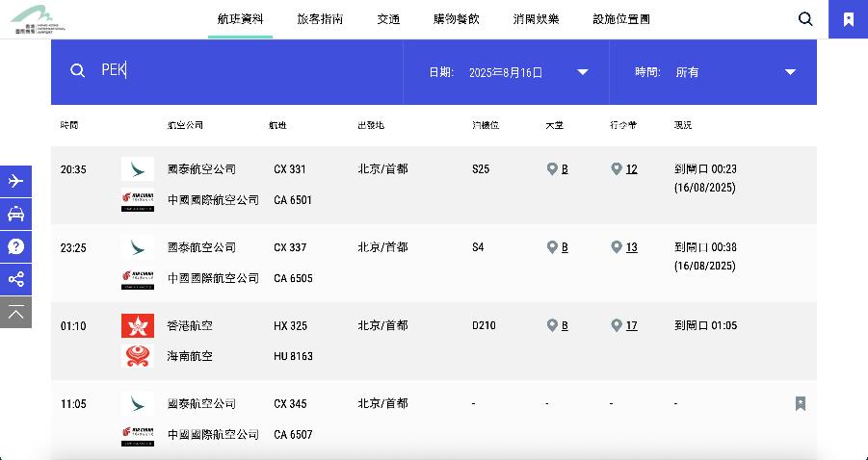Open the 航班資料 navigation tab
Screen dimensions: 868x460
pyautogui.click(x=240, y=19)
